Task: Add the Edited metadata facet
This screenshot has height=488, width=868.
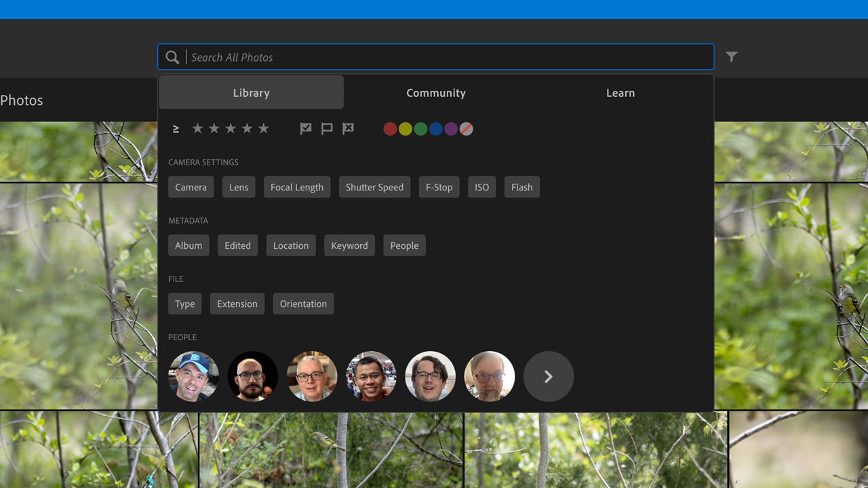Action: point(238,245)
